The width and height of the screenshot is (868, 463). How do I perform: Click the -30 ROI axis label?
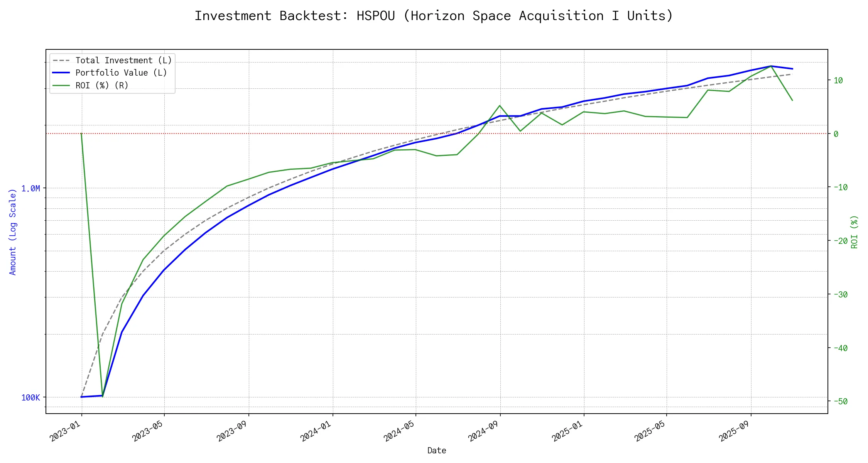840,294
